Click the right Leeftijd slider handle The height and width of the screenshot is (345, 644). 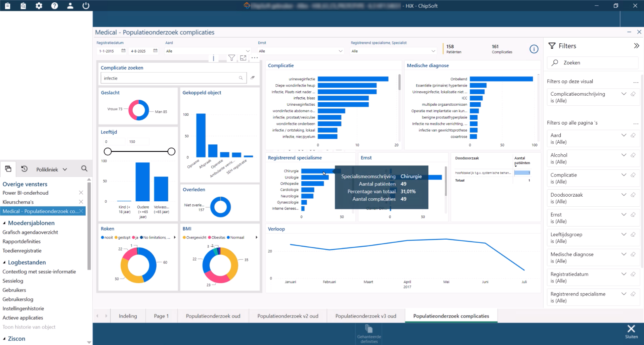(x=171, y=151)
